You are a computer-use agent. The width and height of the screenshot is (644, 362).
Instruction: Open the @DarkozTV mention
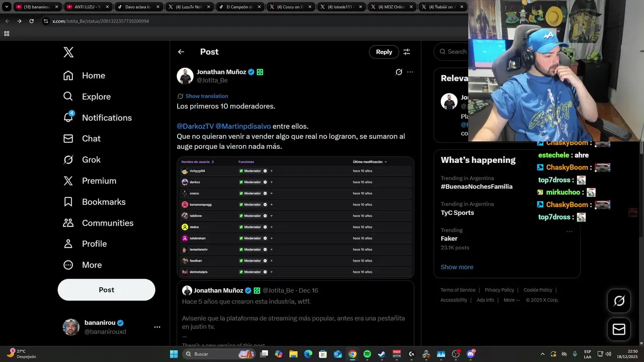point(195,126)
